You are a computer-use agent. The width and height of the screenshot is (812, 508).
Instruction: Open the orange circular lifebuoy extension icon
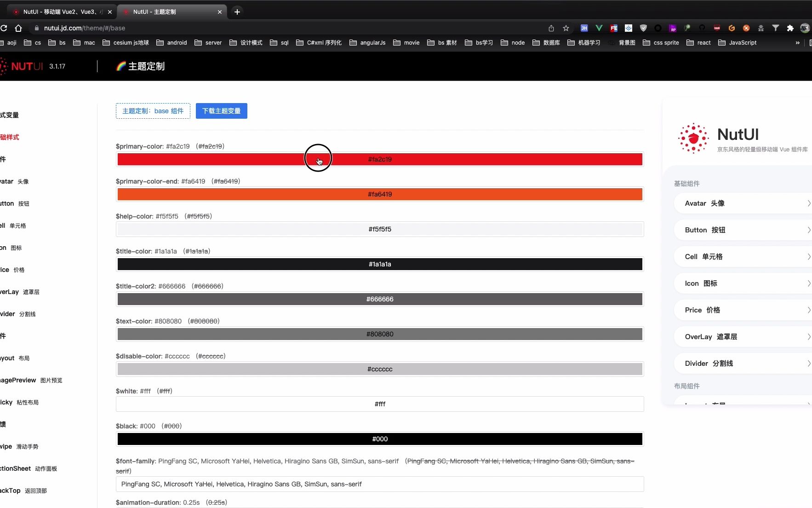[746, 28]
